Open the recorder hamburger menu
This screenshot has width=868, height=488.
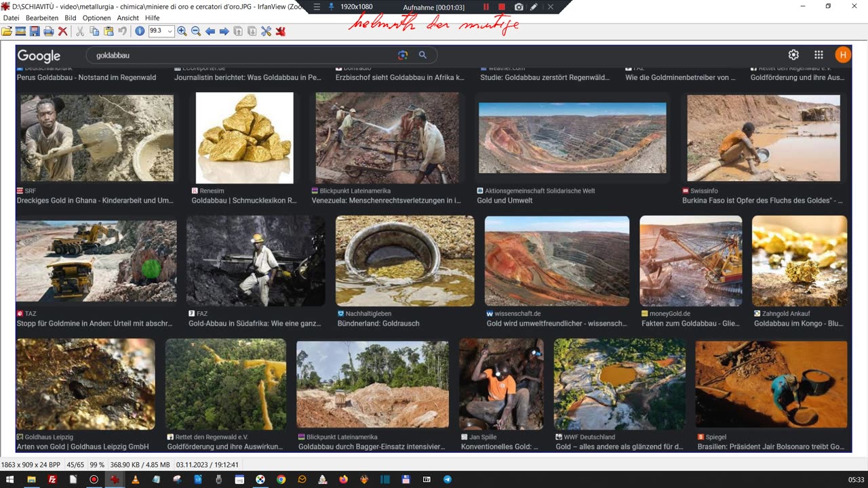[316, 7]
